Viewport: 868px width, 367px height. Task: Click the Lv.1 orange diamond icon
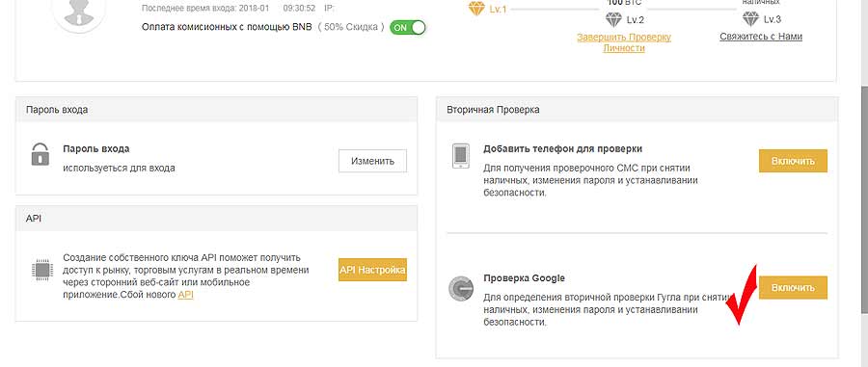(476, 9)
